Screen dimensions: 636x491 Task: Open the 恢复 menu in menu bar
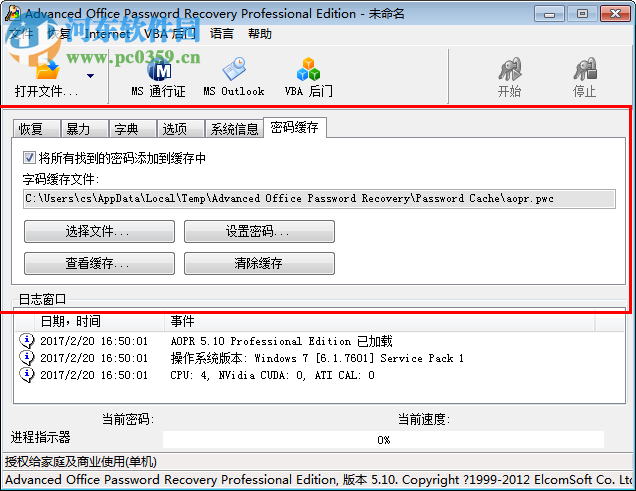pos(59,34)
